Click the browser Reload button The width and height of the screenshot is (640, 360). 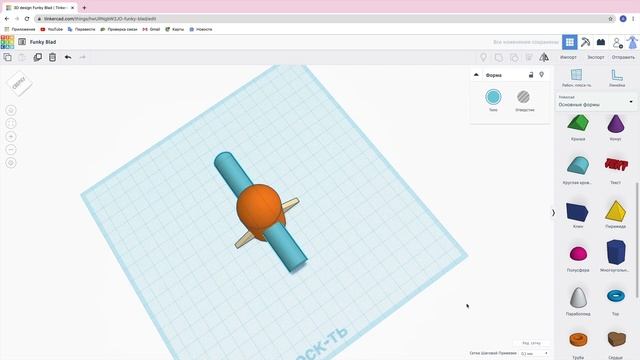(27, 19)
